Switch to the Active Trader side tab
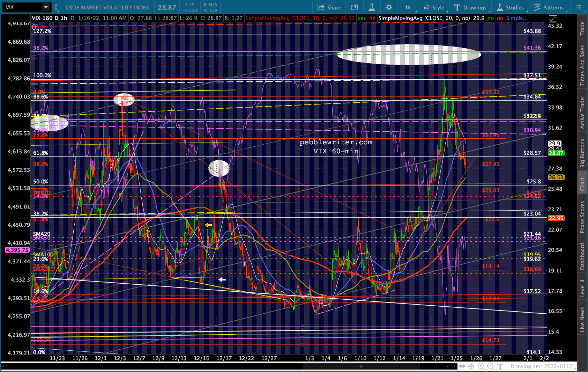Screen dimensions: 588x372 click(582, 112)
